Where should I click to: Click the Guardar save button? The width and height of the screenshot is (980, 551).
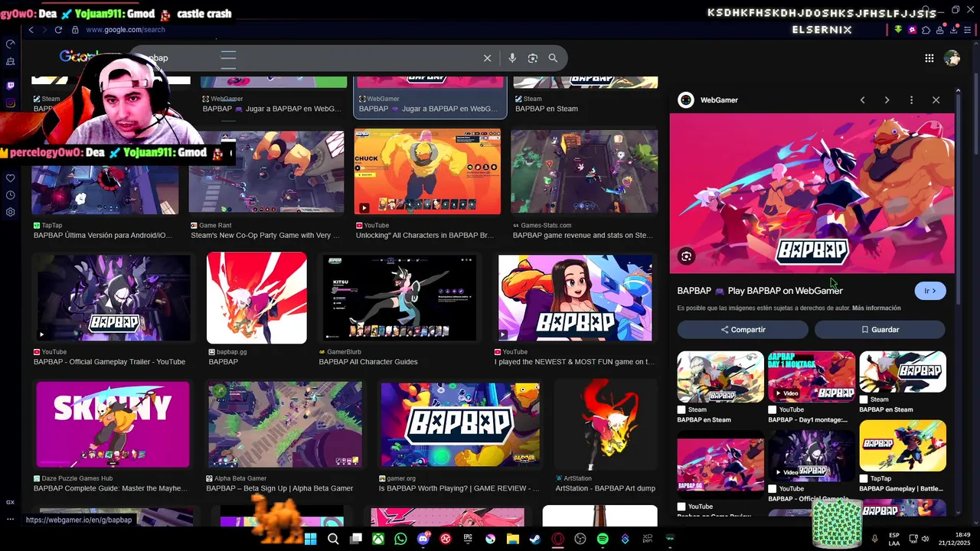pyautogui.click(x=880, y=330)
